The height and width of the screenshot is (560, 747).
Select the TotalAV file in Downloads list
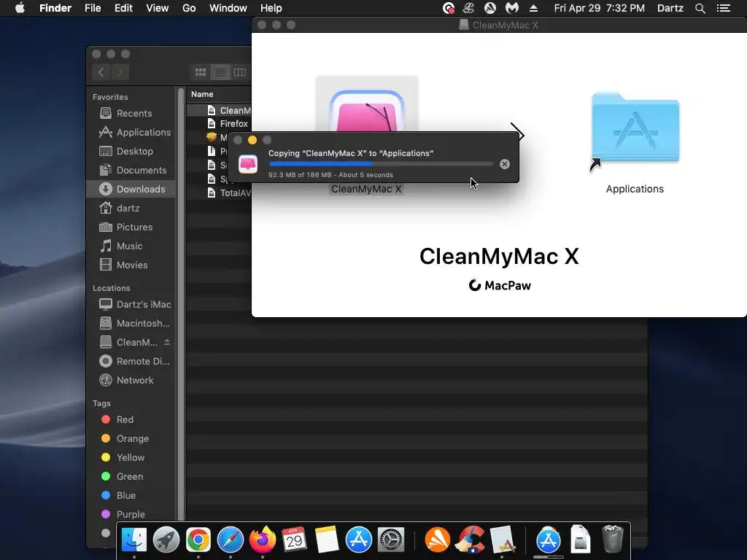219,192
